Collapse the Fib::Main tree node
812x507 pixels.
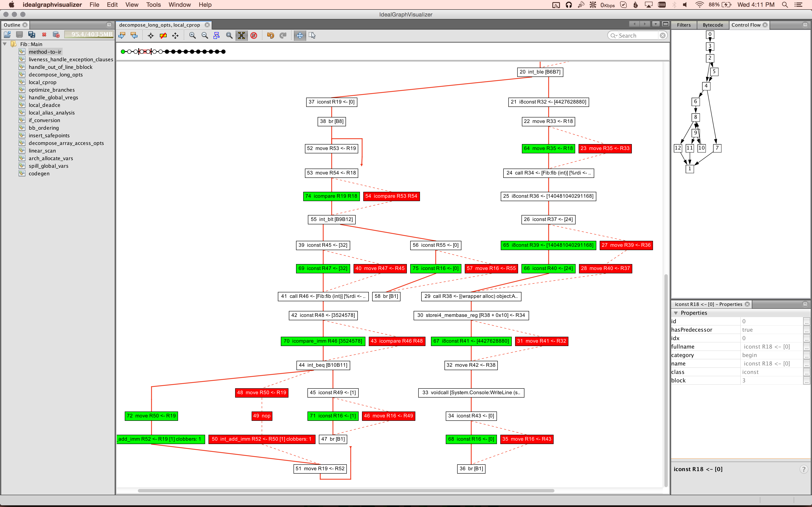pos(5,44)
